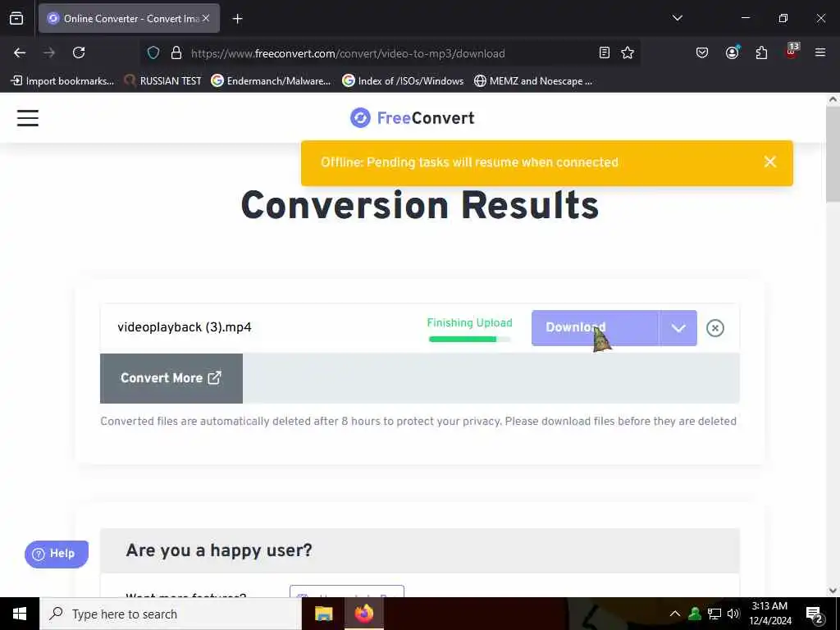
Task: Open File Explorer from taskbar
Action: [323, 614]
